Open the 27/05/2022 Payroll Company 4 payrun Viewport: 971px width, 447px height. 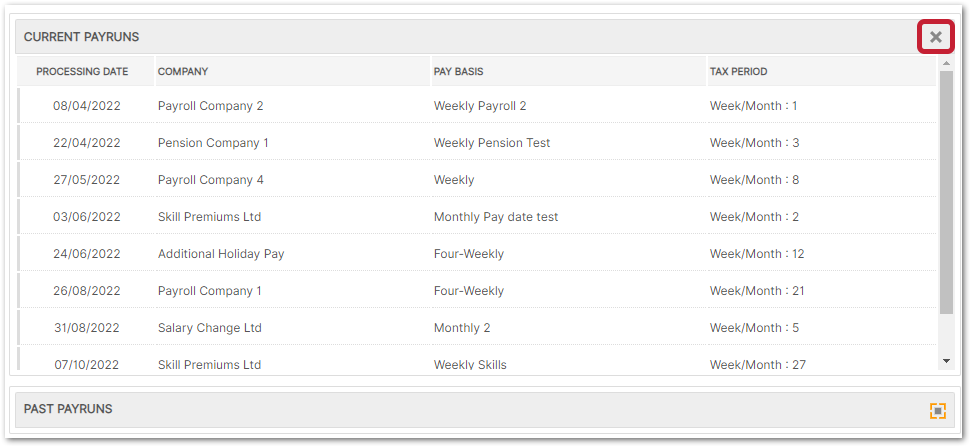coord(211,180)
